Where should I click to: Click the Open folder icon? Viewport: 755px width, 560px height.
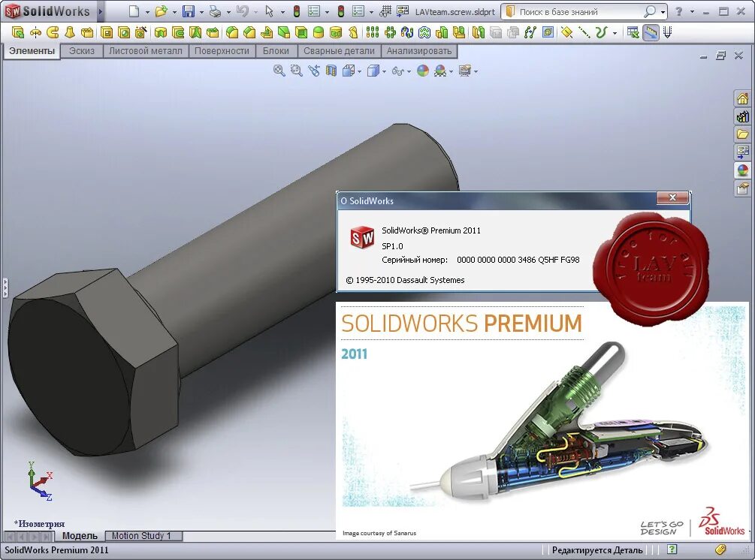tap(162, 11)
